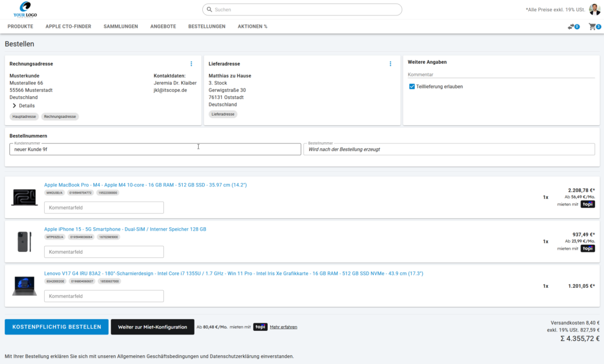604x364 pixels.
Task: Click the order total Σ 4.355,72 €
Action: coord(580,339)
